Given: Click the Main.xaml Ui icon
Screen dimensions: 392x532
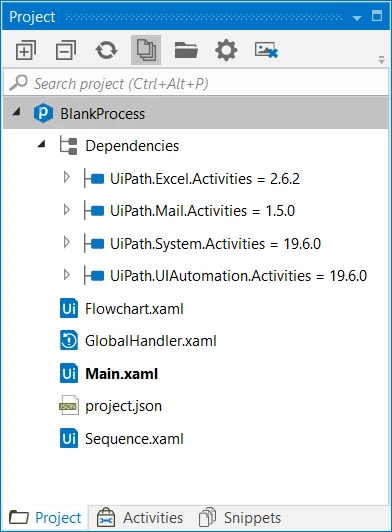Looking at the screenshot, I should click(69, 373).
